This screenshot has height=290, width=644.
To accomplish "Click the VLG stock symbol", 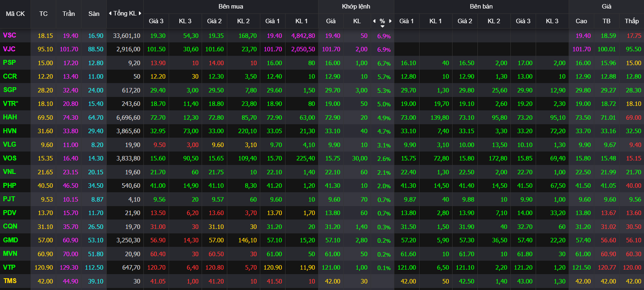I will coord(9,145).
